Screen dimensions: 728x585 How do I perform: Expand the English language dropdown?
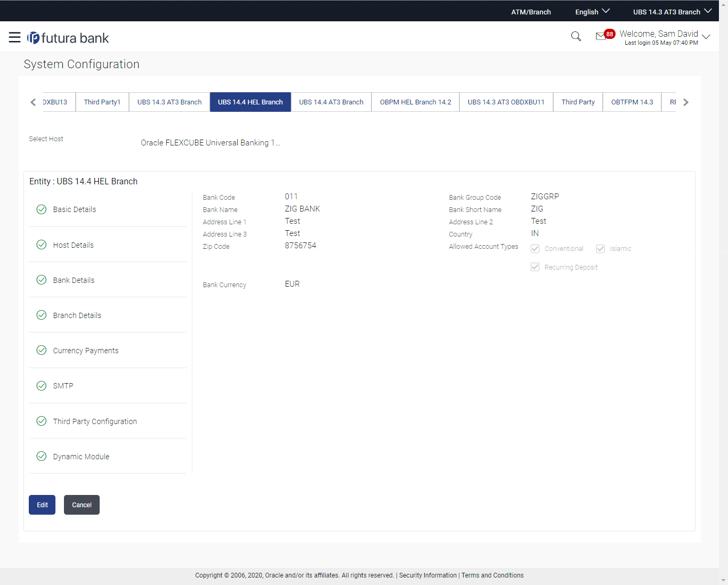[x=592, y=12]
